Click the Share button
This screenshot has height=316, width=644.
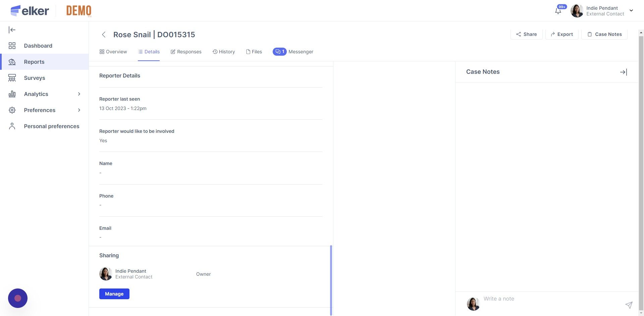click(x=526, y=34)
